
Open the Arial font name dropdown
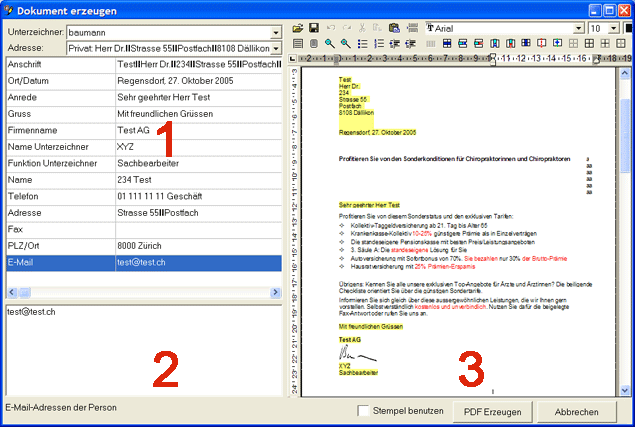click(578, 28)
